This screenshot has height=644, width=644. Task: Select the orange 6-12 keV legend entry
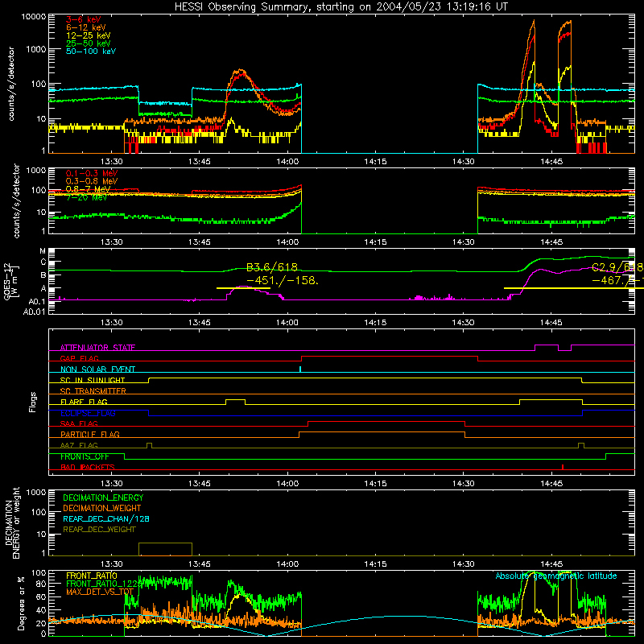(85, 27)
